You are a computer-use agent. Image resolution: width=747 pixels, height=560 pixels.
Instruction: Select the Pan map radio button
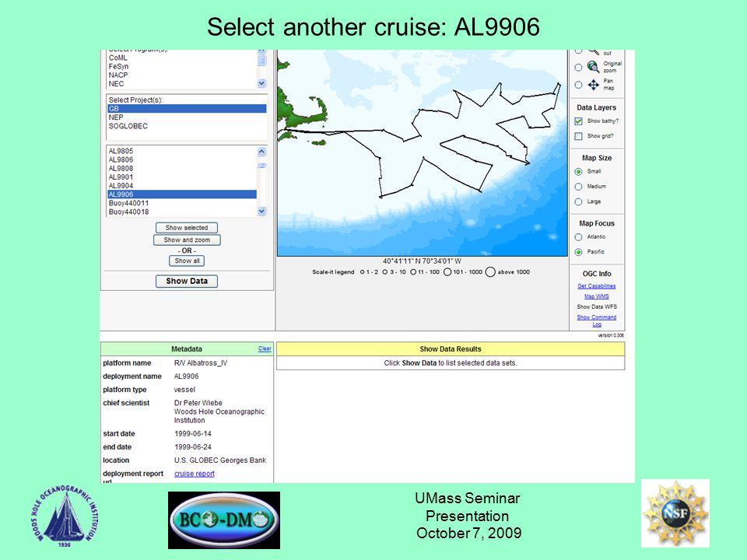point(578,85)
